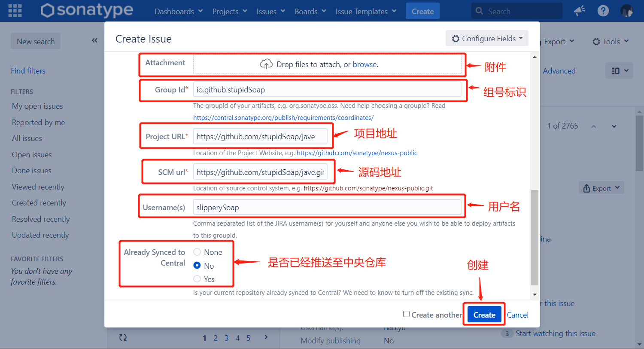Screen dimensions: 644x349
Task: Select Open issues filter
Action: (32, 155)
